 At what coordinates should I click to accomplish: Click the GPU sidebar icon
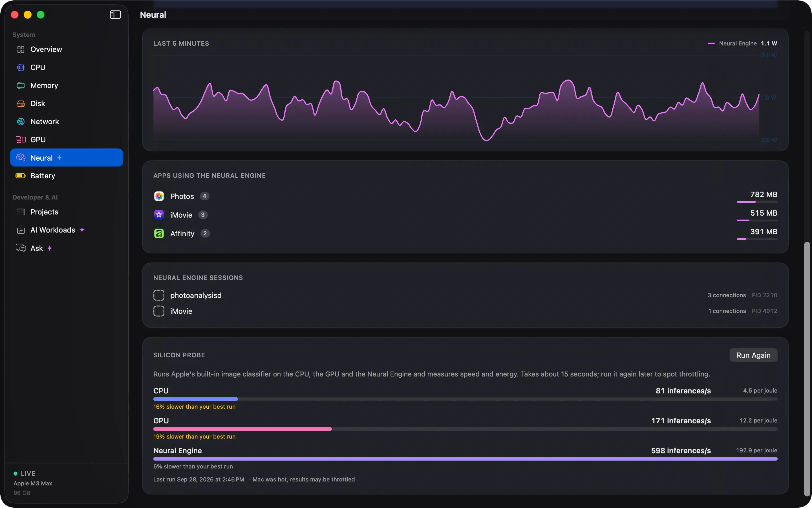click(x=21, y=139)
